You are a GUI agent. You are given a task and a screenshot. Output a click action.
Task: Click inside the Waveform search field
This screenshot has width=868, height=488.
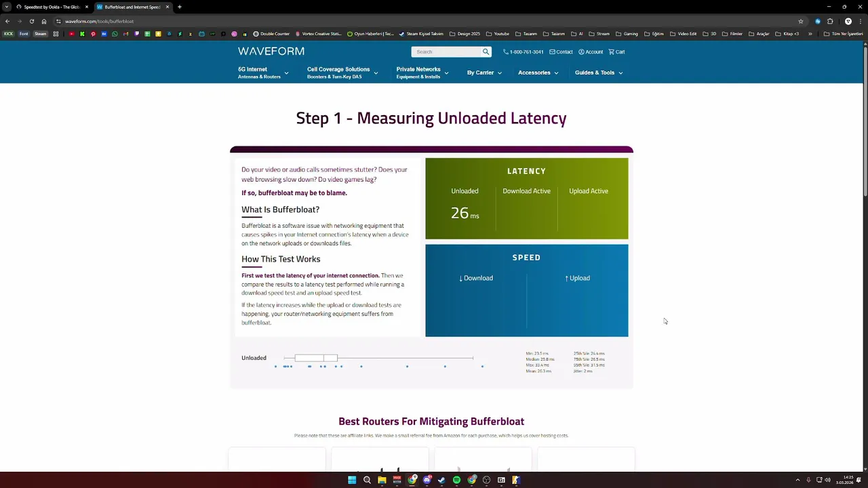(446, 52)
